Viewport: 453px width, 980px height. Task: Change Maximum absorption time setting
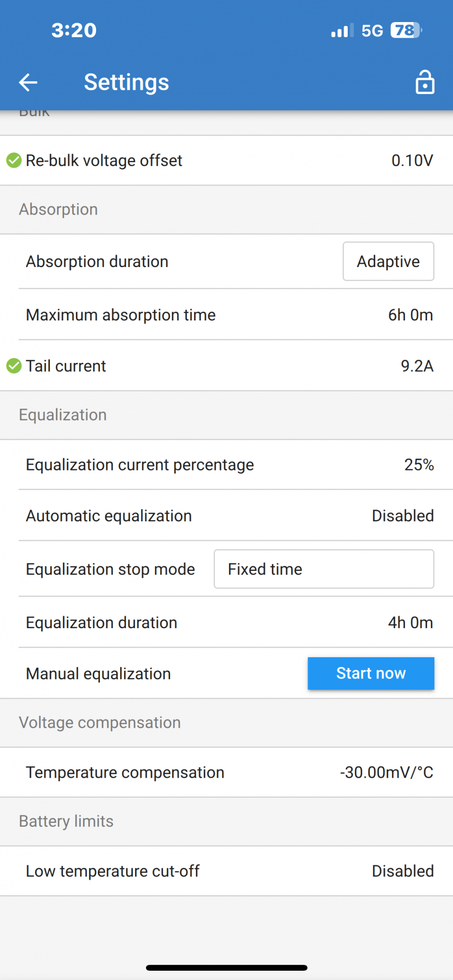coord(410,315)
